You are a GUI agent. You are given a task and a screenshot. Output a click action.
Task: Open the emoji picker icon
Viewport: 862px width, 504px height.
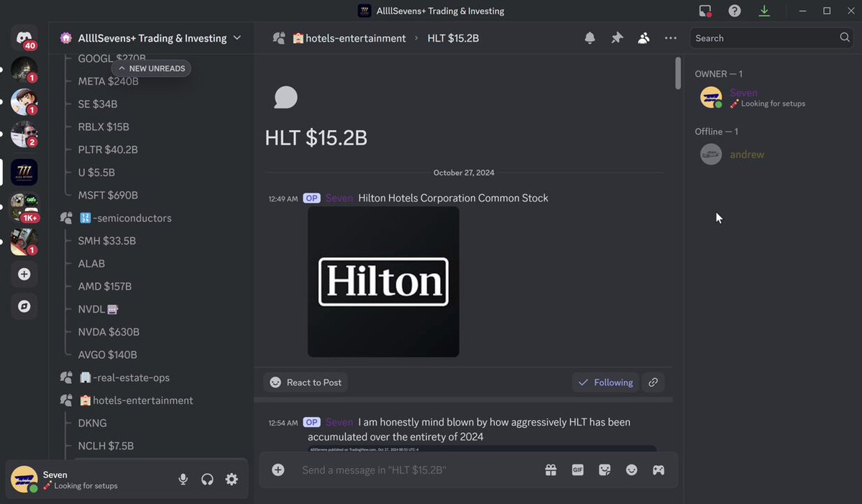[632, 469]
